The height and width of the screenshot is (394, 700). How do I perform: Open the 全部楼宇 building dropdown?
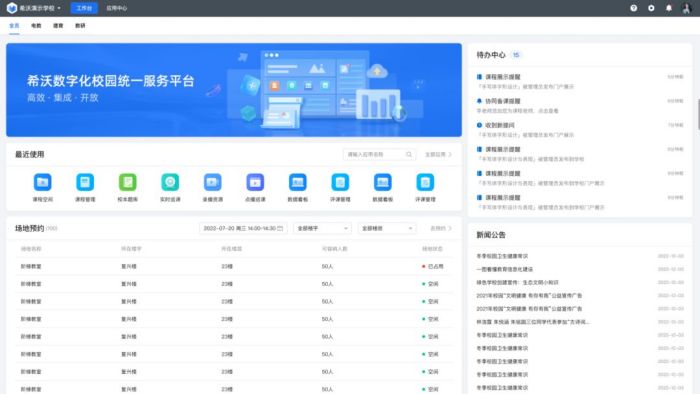pos(322,228)
